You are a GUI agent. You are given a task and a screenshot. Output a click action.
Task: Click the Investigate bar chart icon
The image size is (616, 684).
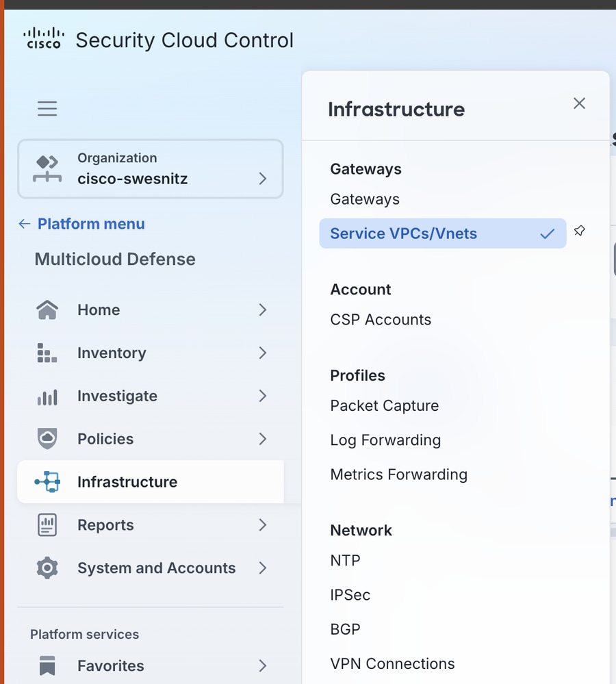click(x=47, y=396)
